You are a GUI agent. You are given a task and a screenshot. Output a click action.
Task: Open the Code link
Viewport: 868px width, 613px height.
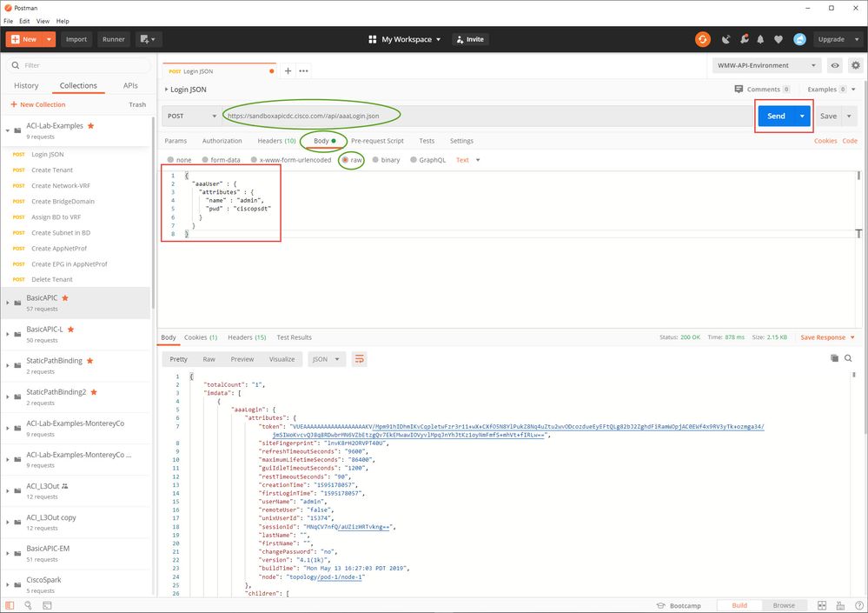(x=850, y=141)
